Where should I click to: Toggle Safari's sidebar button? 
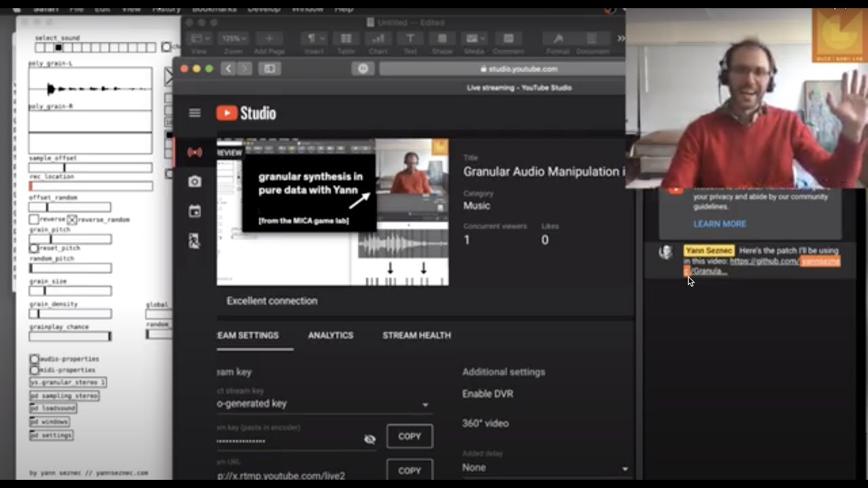pyautogui.click(x=269, y=68)
